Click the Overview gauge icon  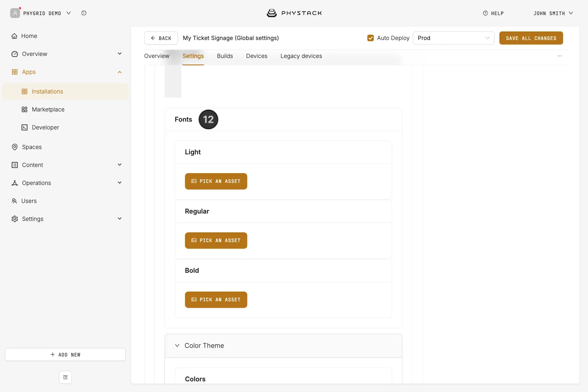coord(15,54)
